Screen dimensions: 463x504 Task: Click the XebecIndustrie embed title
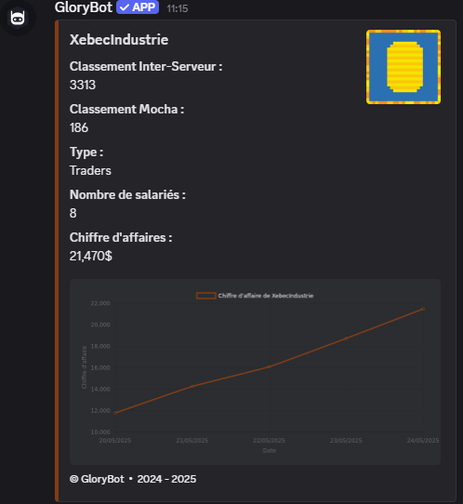pyautogui.click(x=119, y=40)
